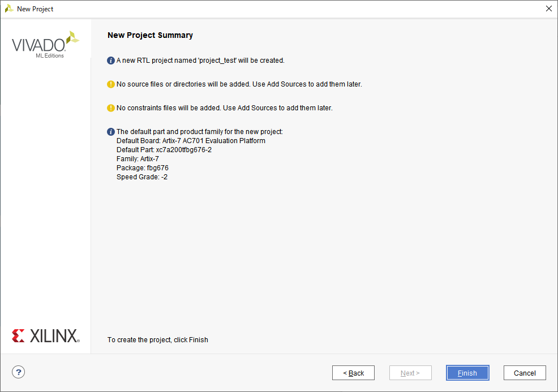Go back with the Back button
This screenshot has height=392, width=558.
tap(353, 373)
